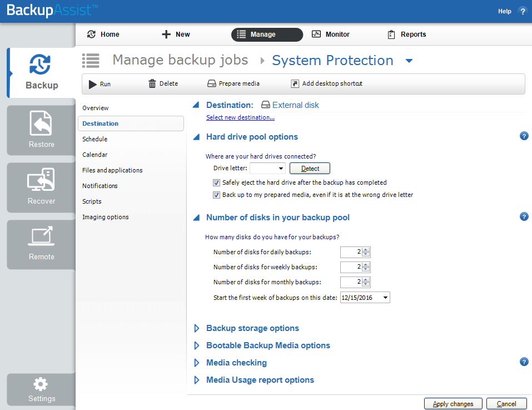Click Apply changes
This screenshot has height=410, width=532.
coord(453,404)
